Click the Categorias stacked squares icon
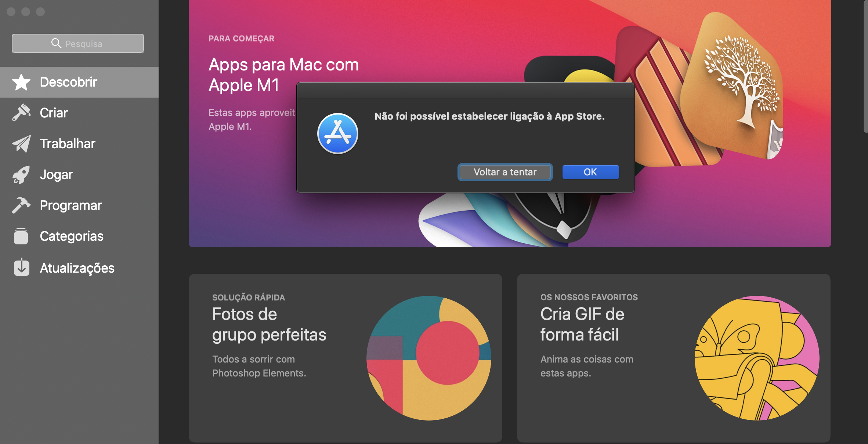868x444 pixels. click(21, 236)
